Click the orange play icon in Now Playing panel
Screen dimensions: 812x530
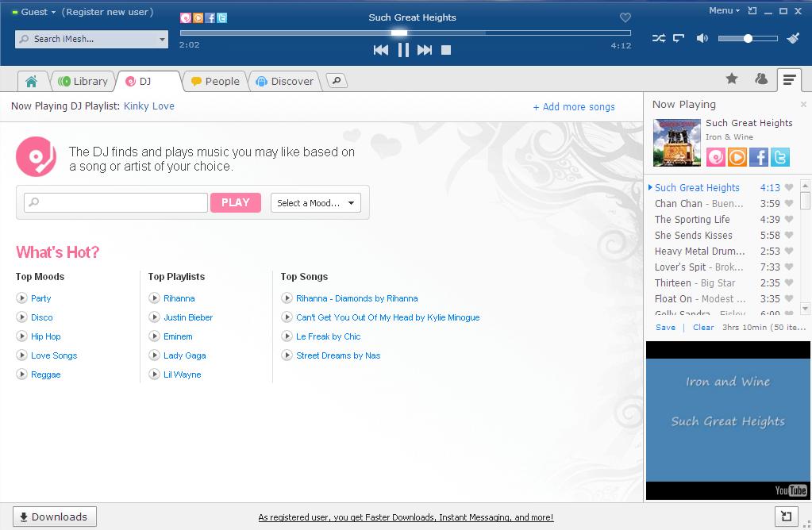(x=737, y=157)
